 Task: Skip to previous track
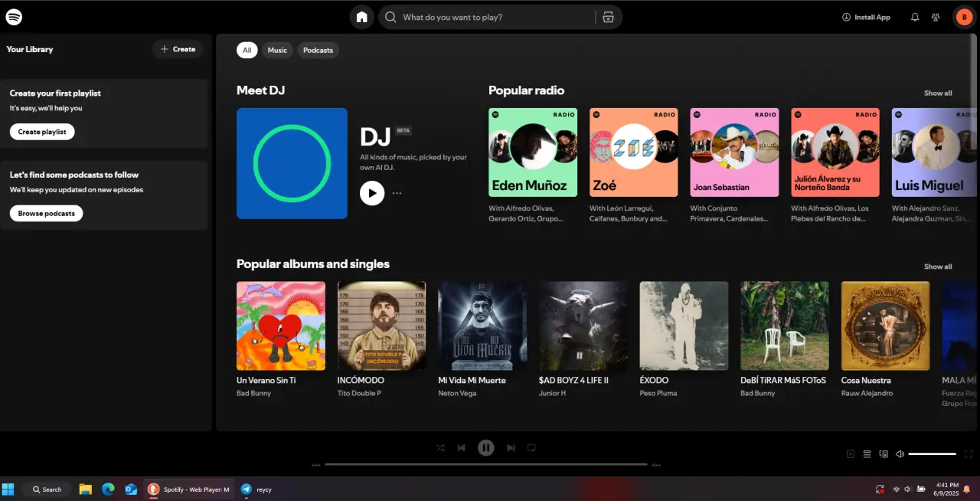[462, 448]
